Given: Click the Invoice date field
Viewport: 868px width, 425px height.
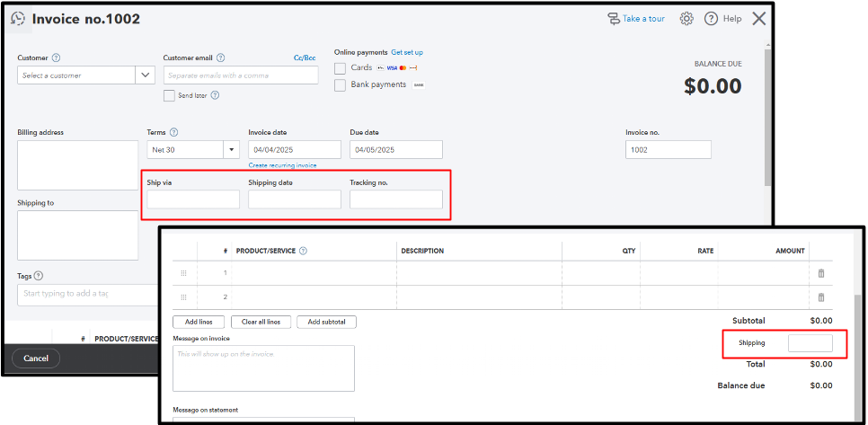Looking at the screenshot, I should pyautogui.click(x=295, y=150).
